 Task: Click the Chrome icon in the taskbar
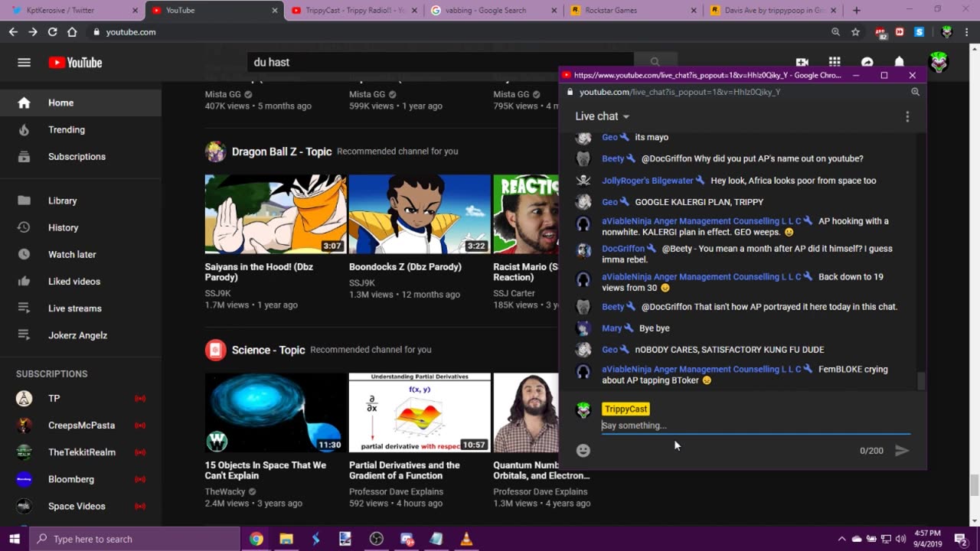click(x=256, y=539)
